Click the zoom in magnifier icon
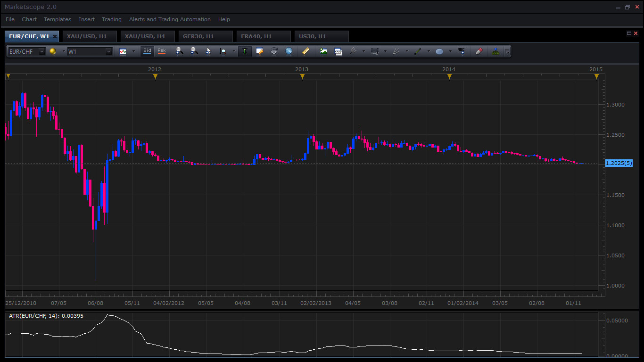This screenshot has height=362, width=644. click(179, 51)
